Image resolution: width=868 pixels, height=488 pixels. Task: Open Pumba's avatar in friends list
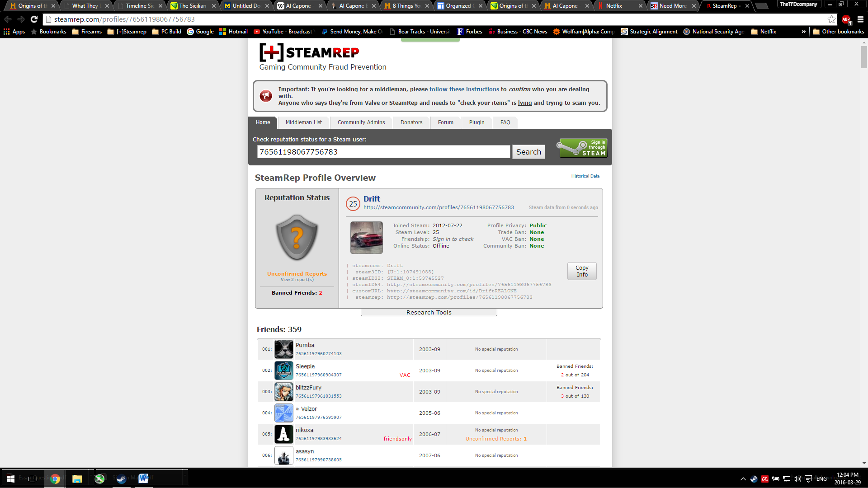pos(283,349)
